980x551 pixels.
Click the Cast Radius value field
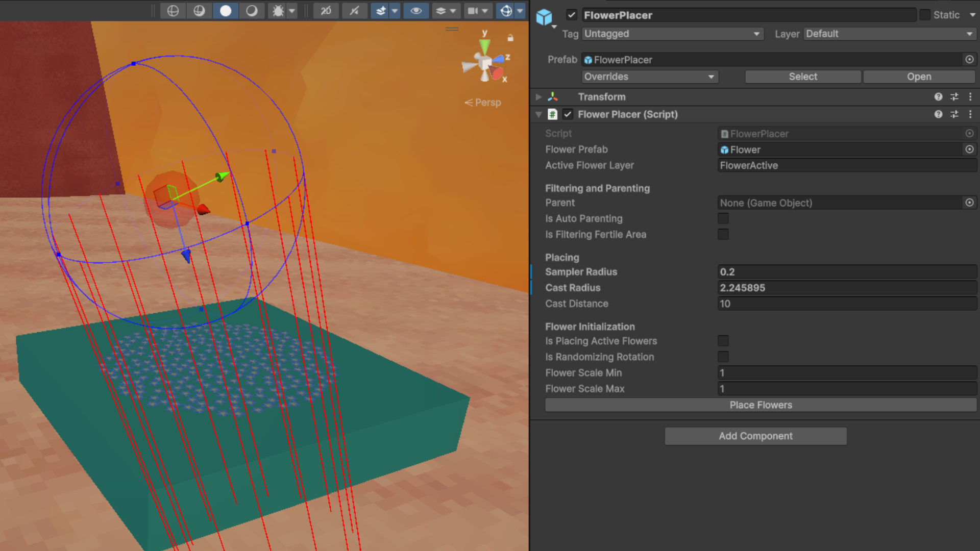pos(847,288)
